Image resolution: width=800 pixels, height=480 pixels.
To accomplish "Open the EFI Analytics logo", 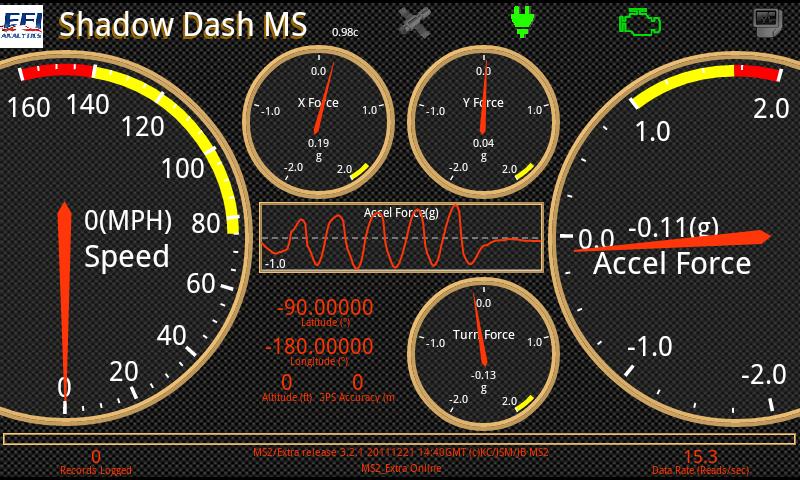I will (x=21, y=26).
